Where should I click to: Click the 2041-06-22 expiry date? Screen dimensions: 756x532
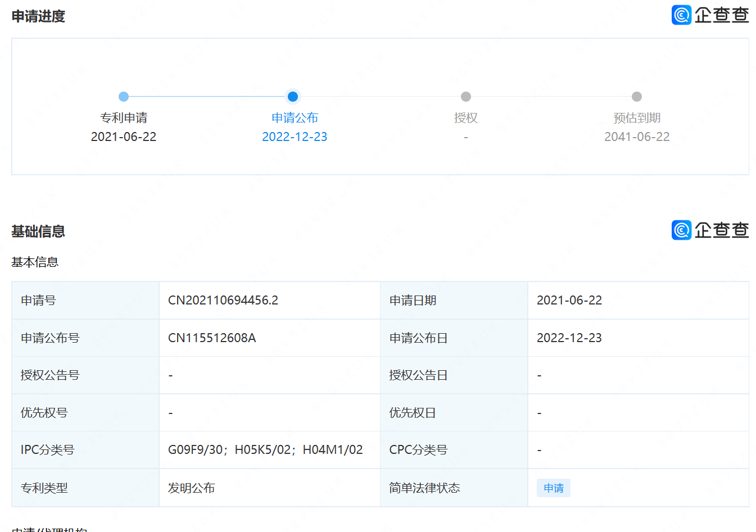click(637, 137)
